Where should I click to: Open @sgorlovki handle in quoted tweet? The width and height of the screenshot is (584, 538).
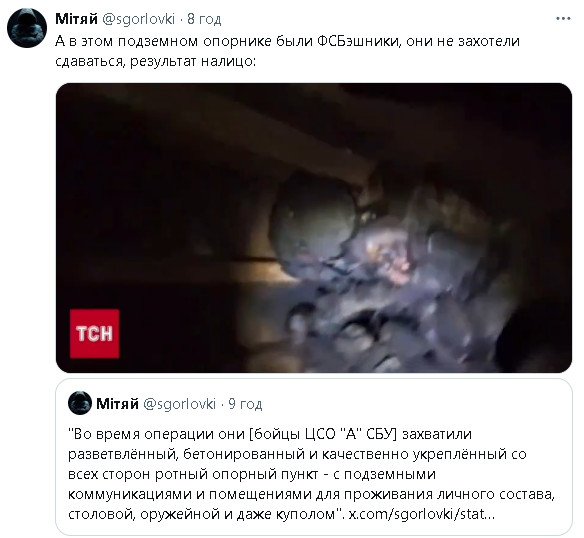click(180, 404)
